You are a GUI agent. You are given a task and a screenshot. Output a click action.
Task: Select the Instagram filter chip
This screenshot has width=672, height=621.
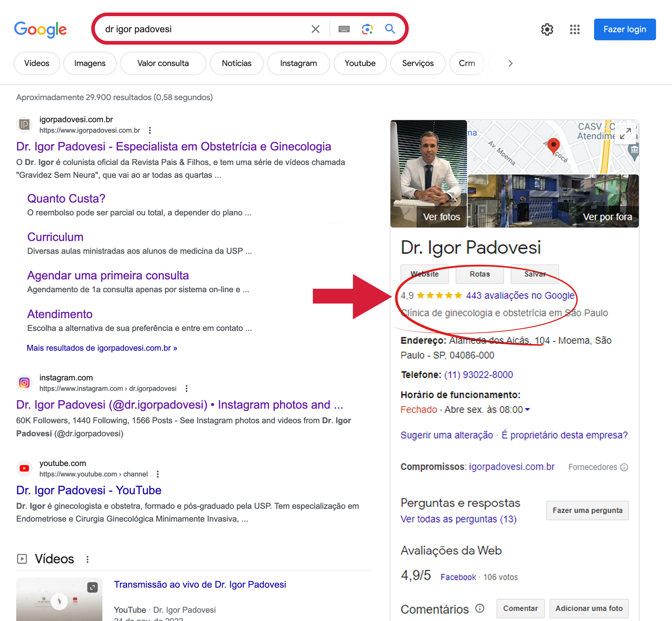[x=299, y=63]
